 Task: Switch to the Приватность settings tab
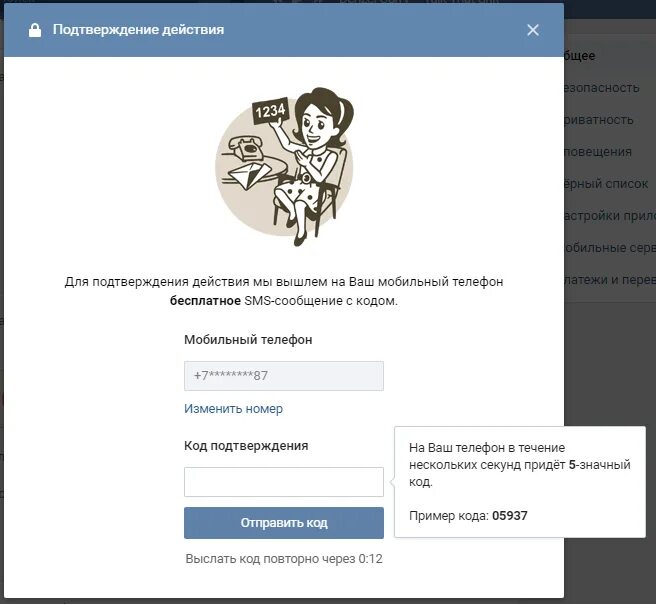[x=599, y=120]
